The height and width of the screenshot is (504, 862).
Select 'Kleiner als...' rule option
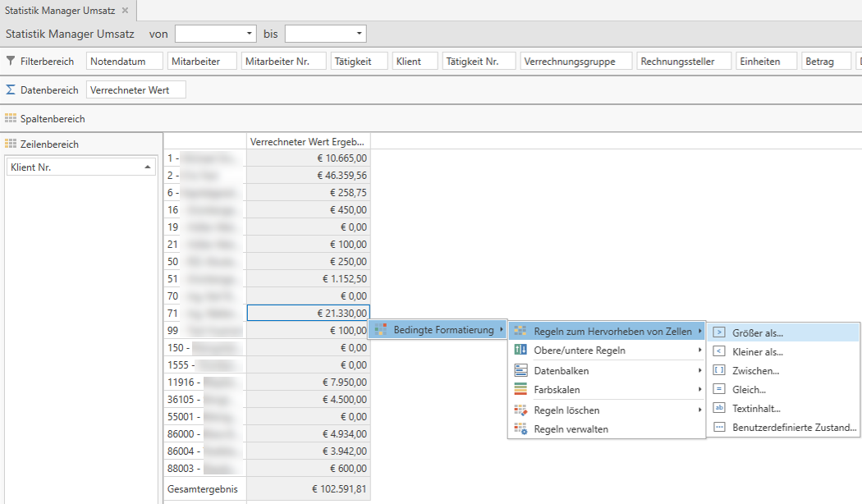click(758, 352)
